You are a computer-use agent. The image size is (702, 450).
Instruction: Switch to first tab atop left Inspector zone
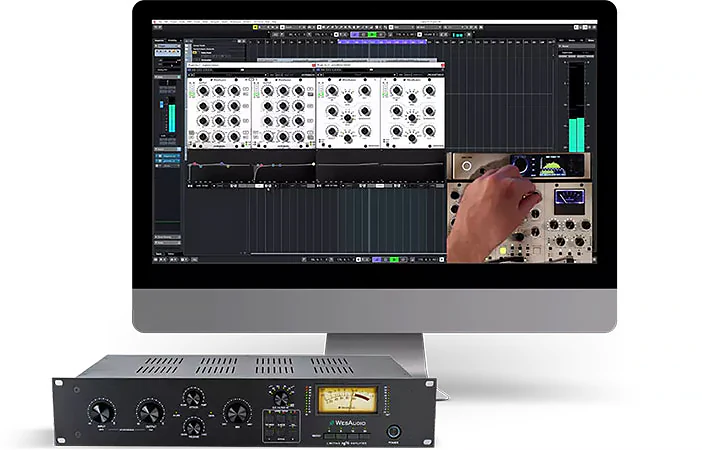[160, 41]
